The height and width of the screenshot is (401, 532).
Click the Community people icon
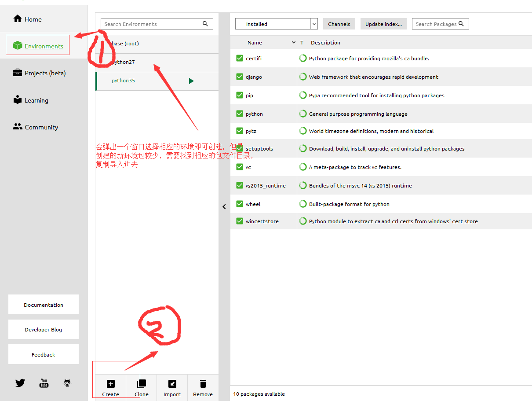18,126
